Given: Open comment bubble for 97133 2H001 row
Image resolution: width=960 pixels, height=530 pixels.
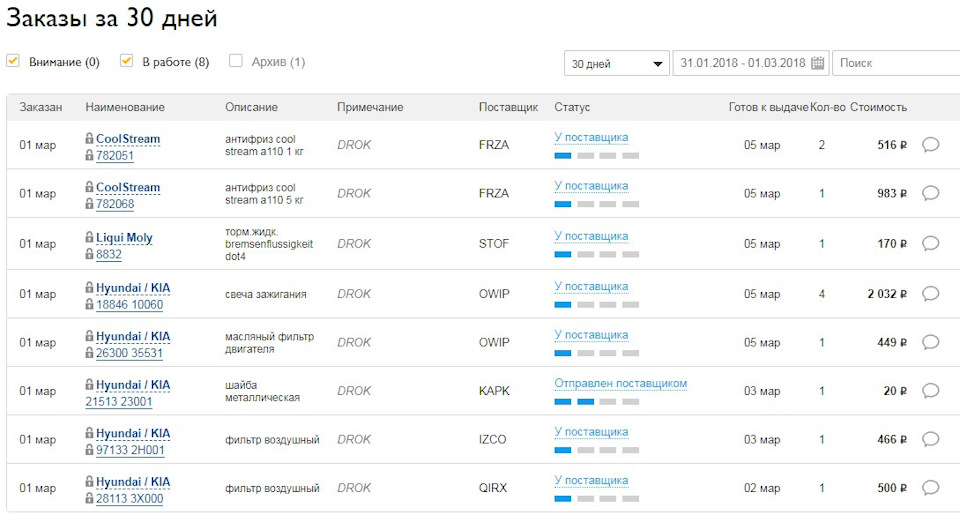Looking at the screenshot, I should click(x=931, y=439).
